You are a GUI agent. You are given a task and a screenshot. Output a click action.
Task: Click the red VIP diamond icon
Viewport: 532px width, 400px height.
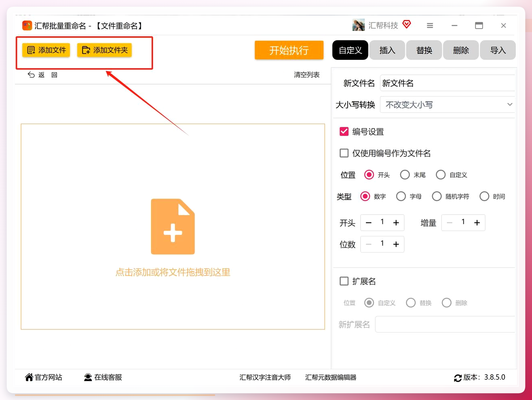407,24
